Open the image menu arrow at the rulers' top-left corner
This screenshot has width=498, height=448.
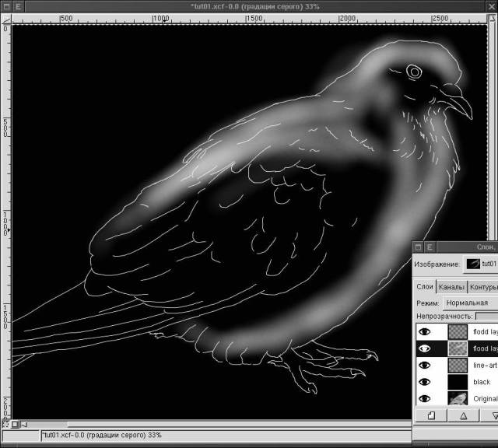pos(5,18)
